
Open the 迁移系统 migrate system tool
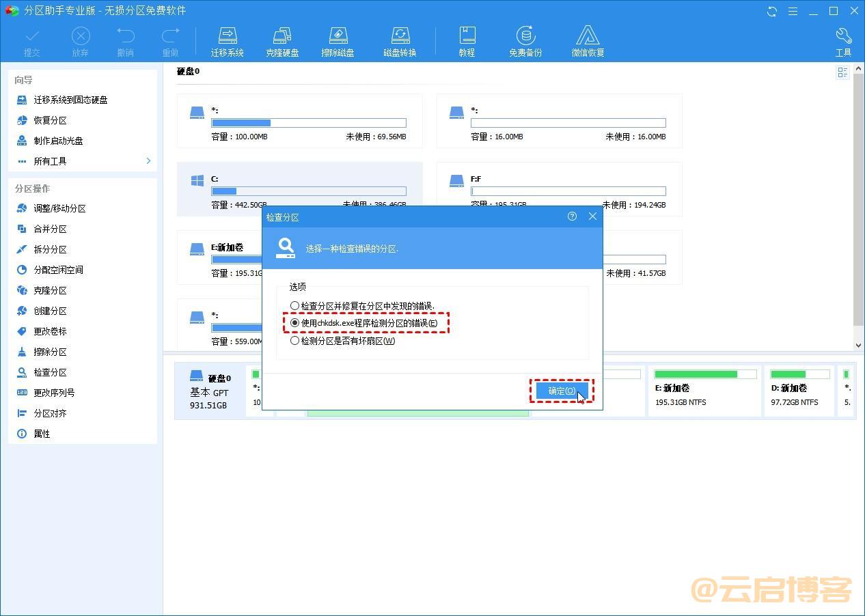(x=227, y=42)
